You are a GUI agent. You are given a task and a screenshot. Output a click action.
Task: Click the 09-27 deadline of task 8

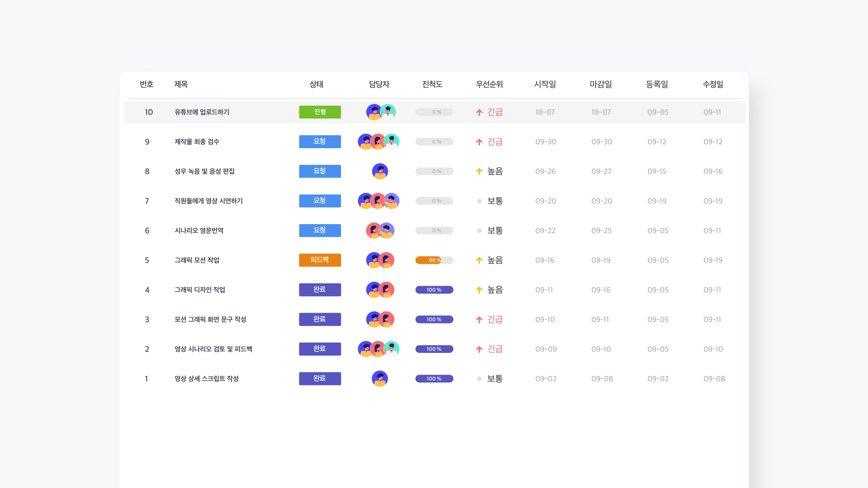click(601, 172)
